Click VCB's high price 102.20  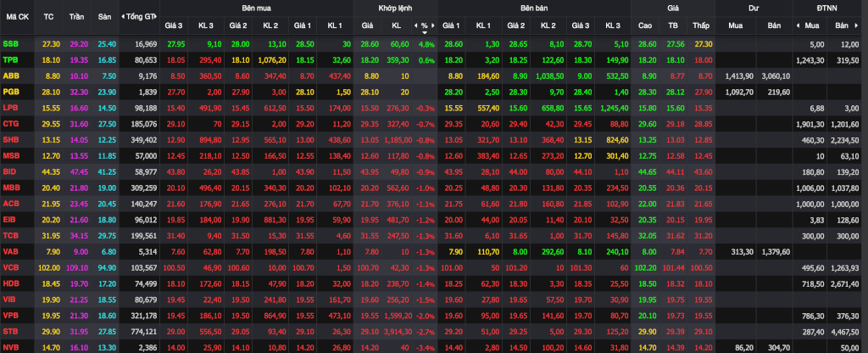[x=645, y=268]
